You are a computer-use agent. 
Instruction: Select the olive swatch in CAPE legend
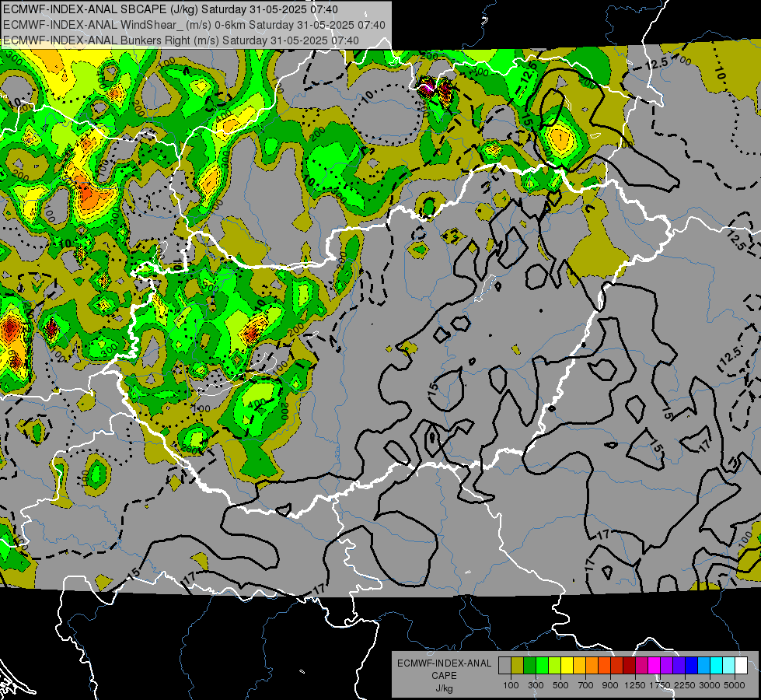click(518, 665)
